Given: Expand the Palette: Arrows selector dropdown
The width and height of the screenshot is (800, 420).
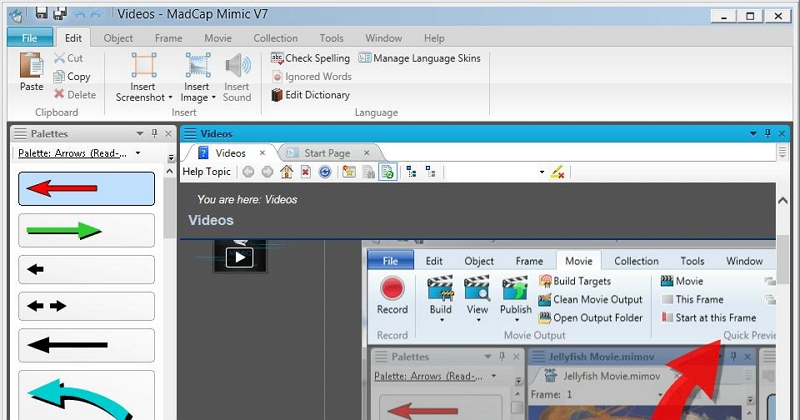Looking at the screenshot, I should (138, 153).
